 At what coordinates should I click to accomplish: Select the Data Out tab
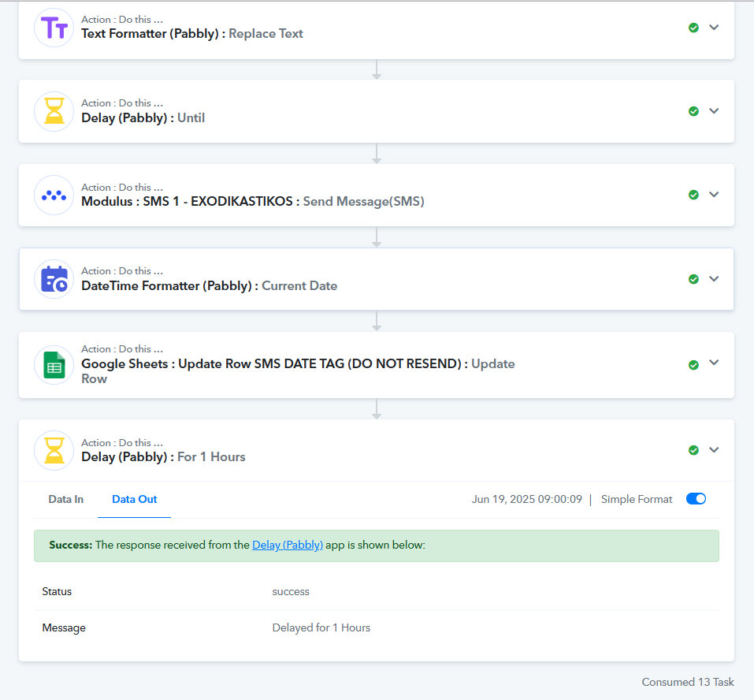coord(134,500)
